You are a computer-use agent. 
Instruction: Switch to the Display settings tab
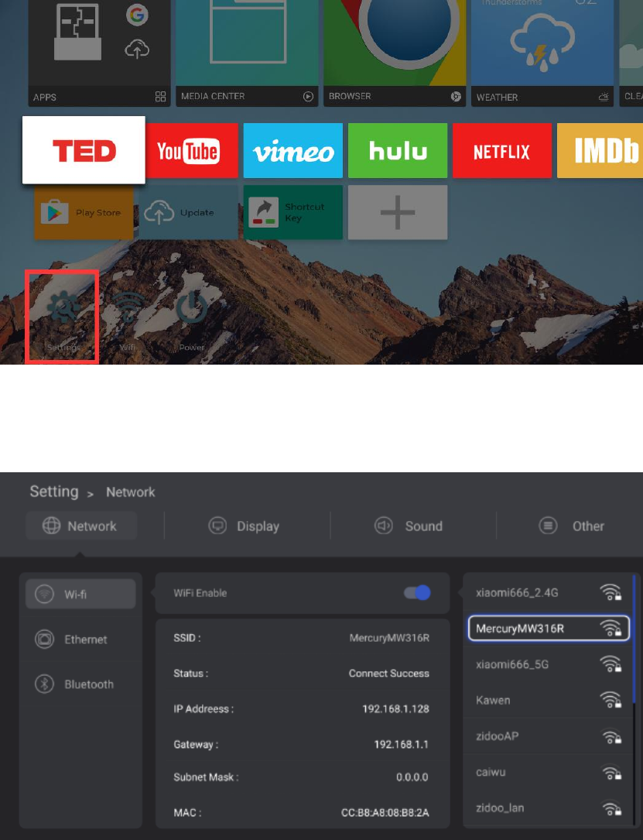[x=245, y=526]
